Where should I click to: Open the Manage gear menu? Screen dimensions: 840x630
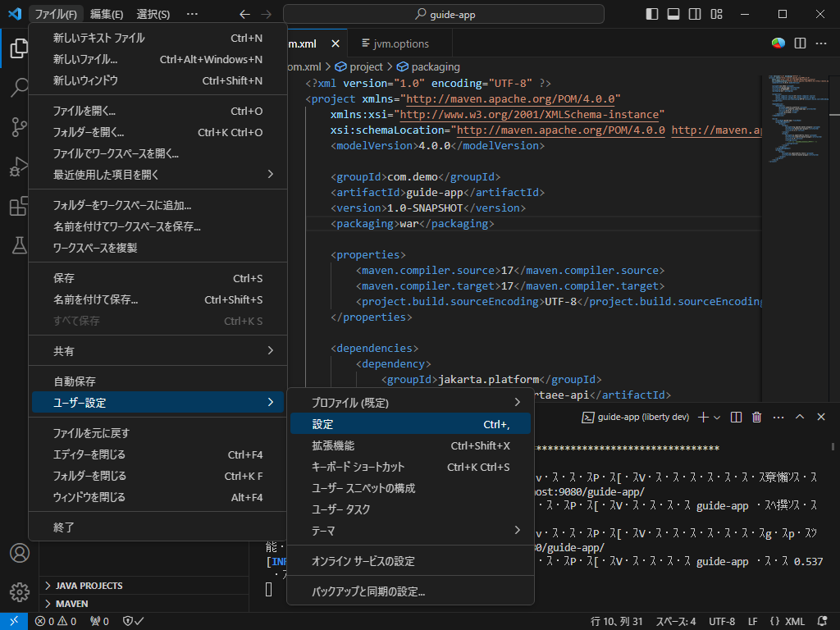pyautogui.click(x=18, y=592)
